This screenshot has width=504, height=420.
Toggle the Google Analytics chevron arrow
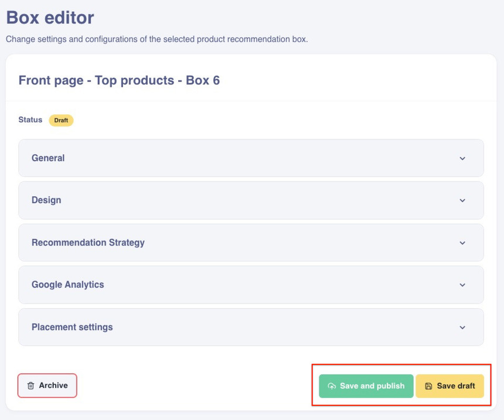click(462, 285)
